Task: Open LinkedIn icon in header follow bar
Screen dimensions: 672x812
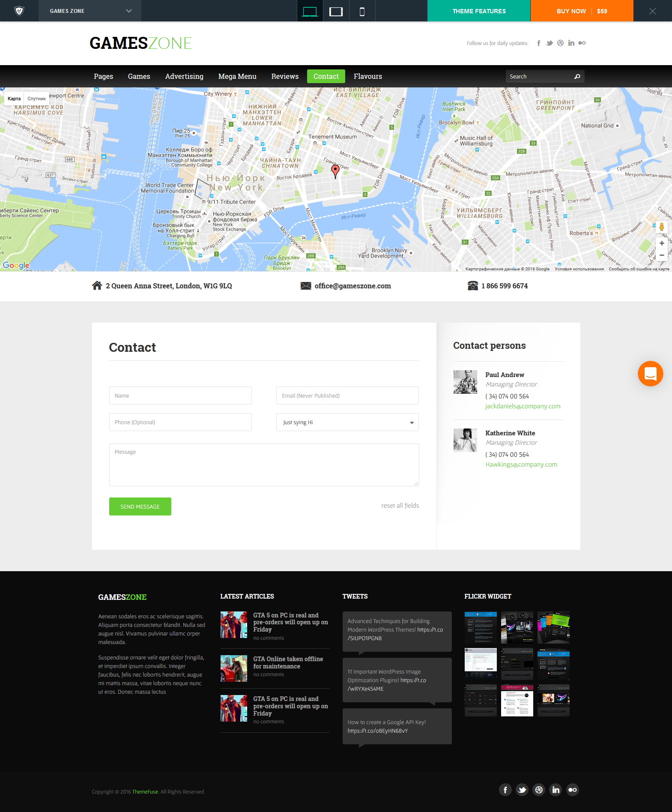Action: click(x=571, y=43)
